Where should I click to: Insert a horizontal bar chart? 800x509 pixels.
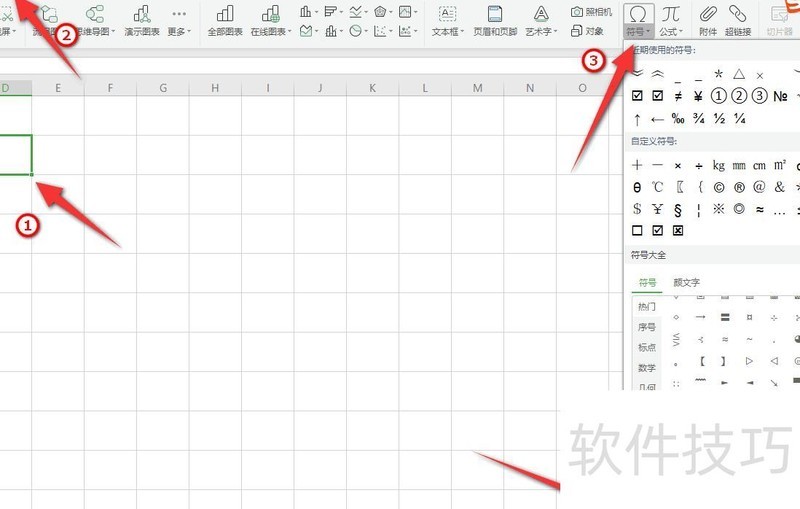333,11
